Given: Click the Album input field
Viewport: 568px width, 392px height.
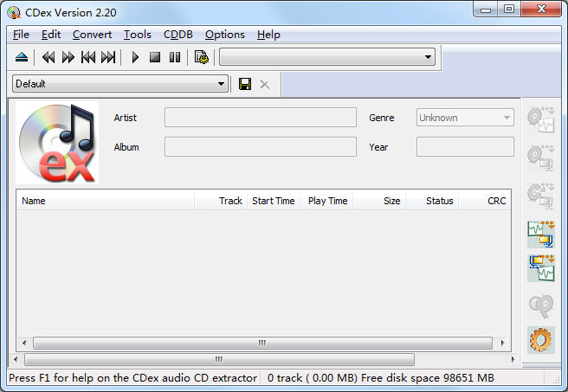Looking at the screenshot, I should 261,146.
